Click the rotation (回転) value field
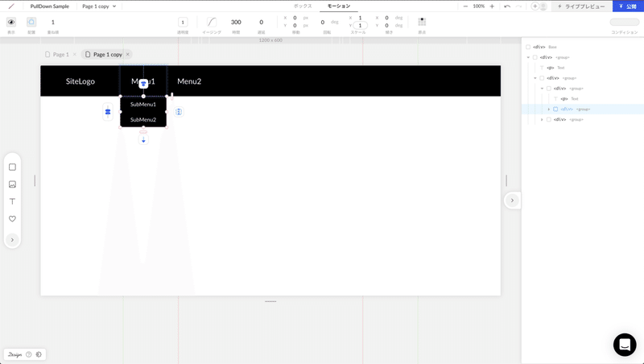Viewport: 644px width, 364px height. point(323,23)
